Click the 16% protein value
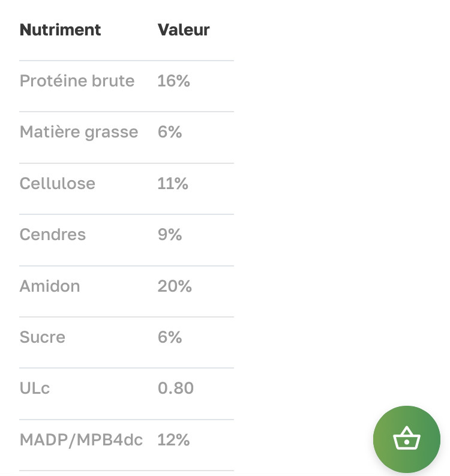 [x=173, y=81]
